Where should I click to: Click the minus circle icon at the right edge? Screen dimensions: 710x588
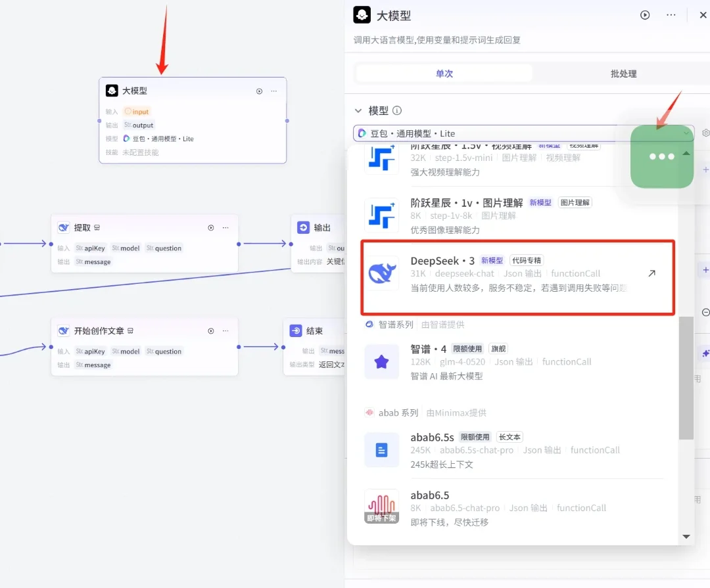pos(705,312)
